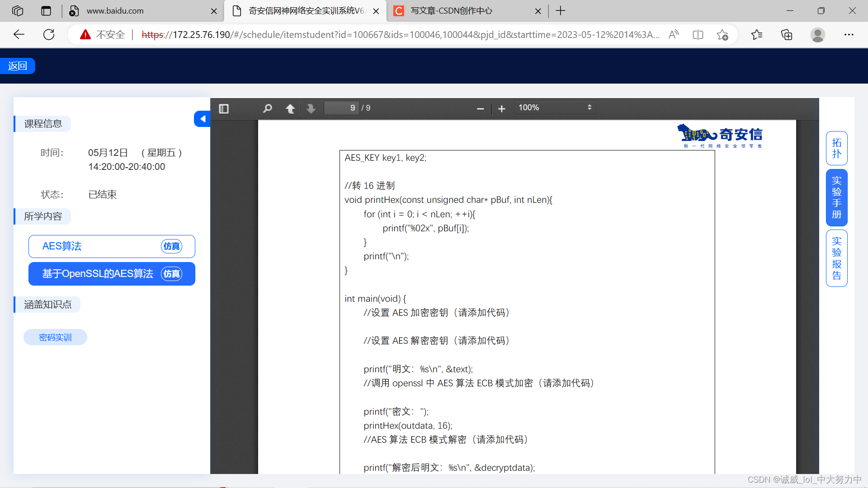Toggle the PDF sidebar panel

[224, 108]
